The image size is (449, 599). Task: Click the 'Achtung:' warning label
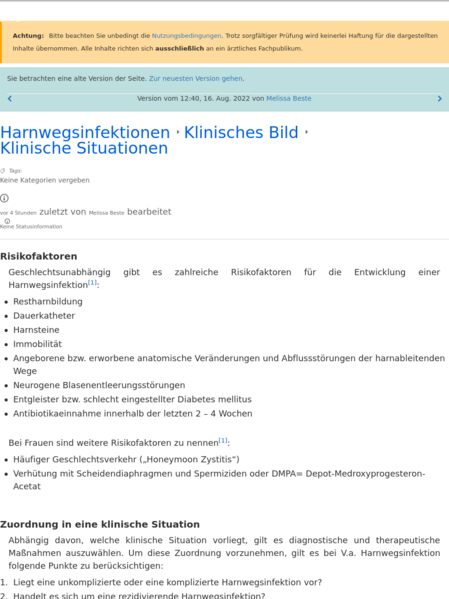28,36
